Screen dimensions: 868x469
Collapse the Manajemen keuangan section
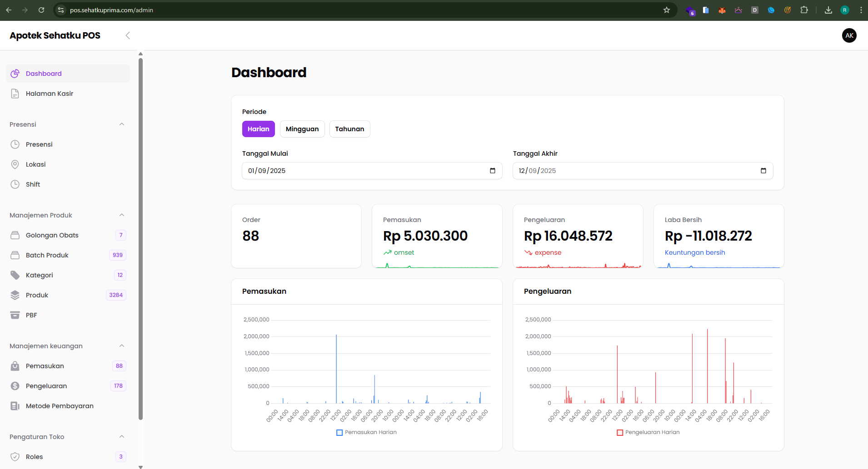coord(121,346)
